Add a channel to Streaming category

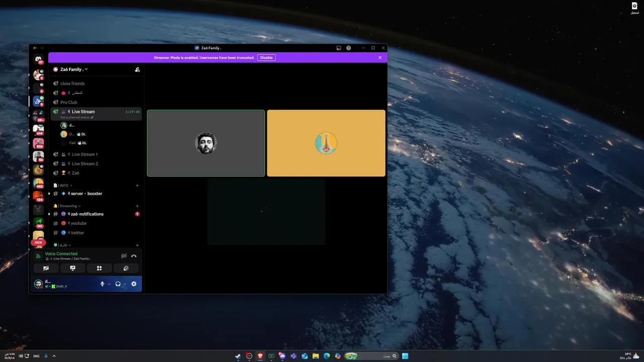click(x=137, y=206)
